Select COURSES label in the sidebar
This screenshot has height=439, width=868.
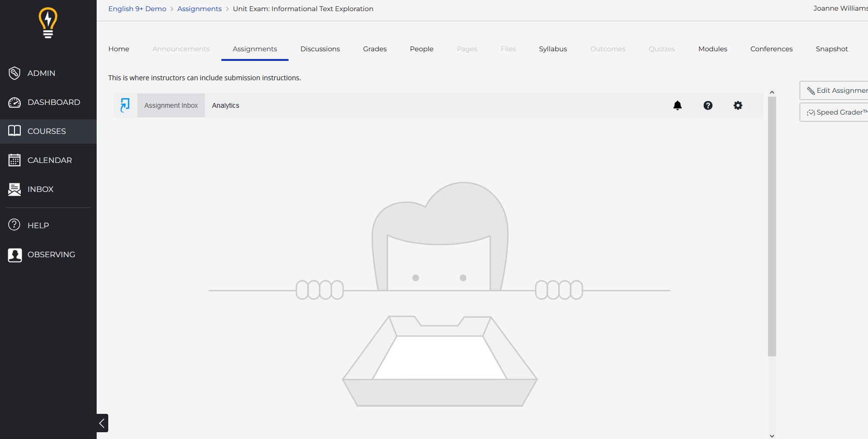click(x=46, y=131)
